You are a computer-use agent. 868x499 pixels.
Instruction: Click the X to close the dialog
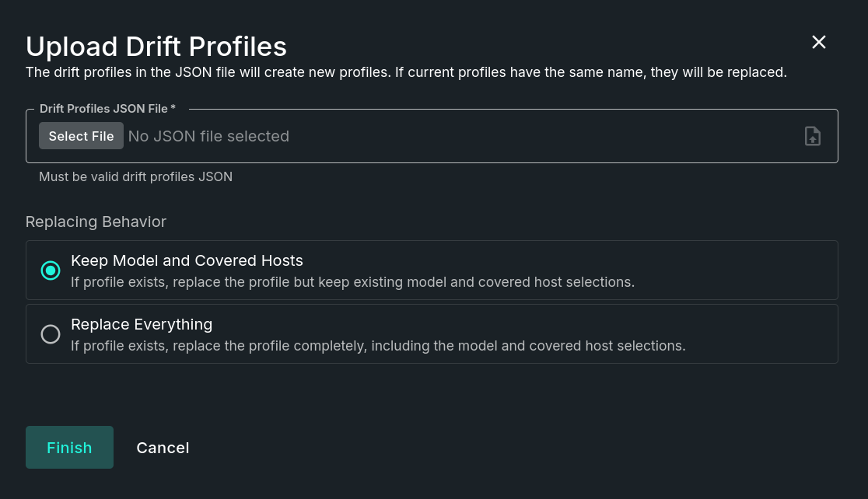pos(818,42)
